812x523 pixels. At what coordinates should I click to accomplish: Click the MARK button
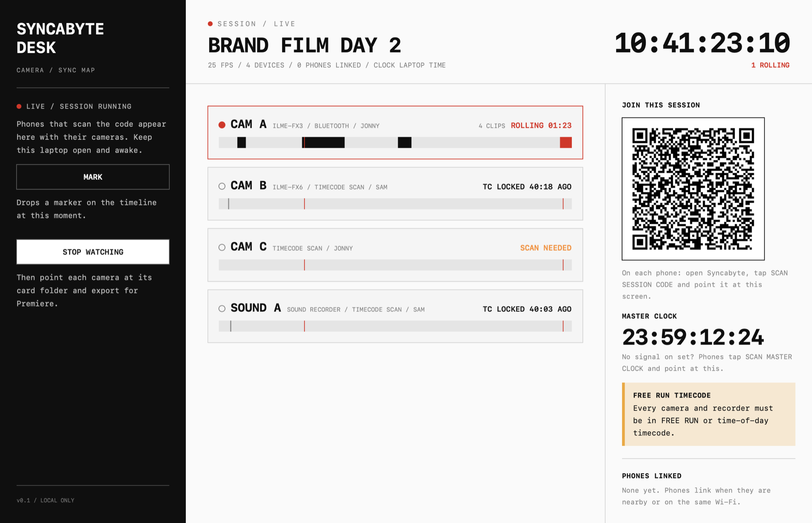tap(93, 177)
